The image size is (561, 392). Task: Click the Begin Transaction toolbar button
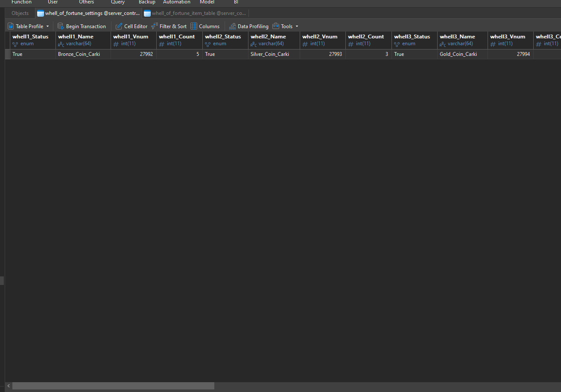pos(82,26)
